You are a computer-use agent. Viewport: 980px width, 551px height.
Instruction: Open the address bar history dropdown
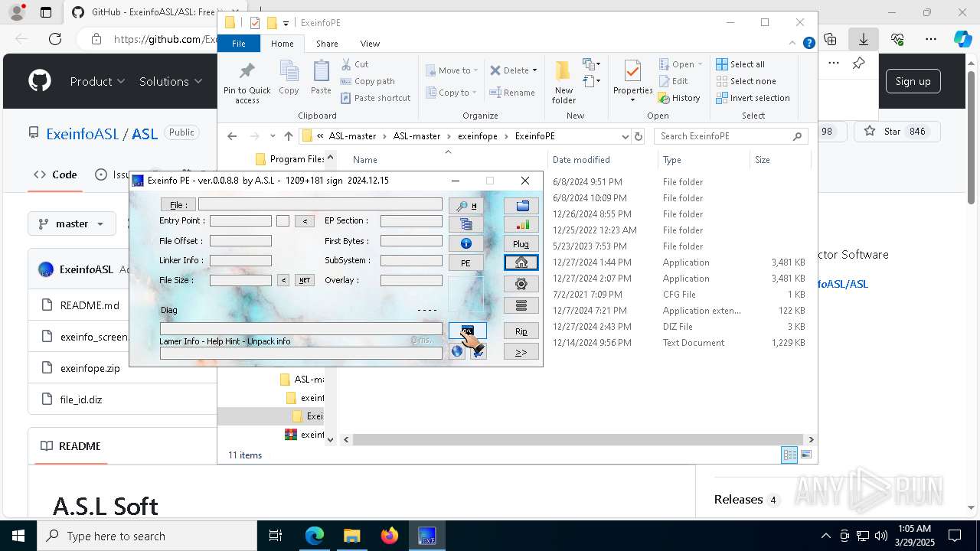coord(625,136)
